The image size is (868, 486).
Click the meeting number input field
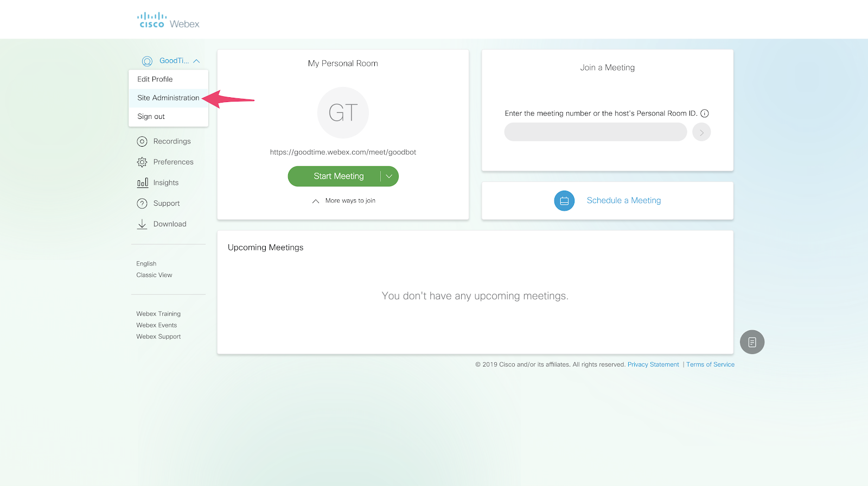[596, 132]
